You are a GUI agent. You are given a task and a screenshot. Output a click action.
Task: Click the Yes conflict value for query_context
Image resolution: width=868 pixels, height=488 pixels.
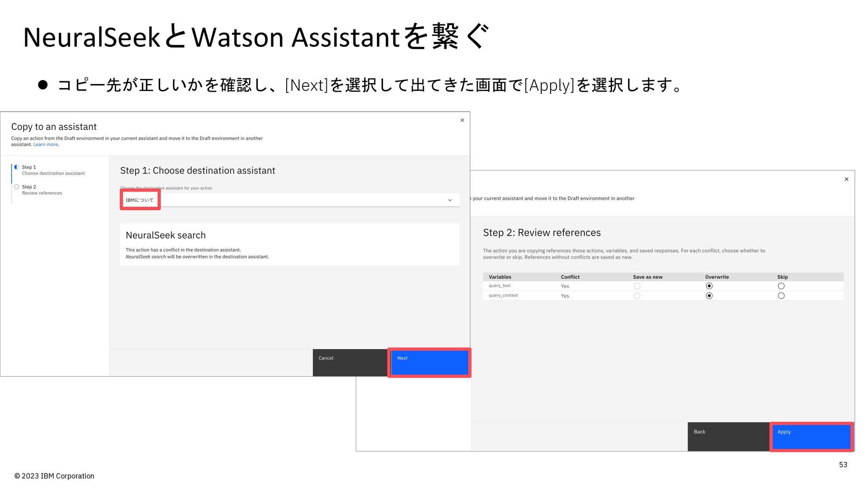[565, 296]
